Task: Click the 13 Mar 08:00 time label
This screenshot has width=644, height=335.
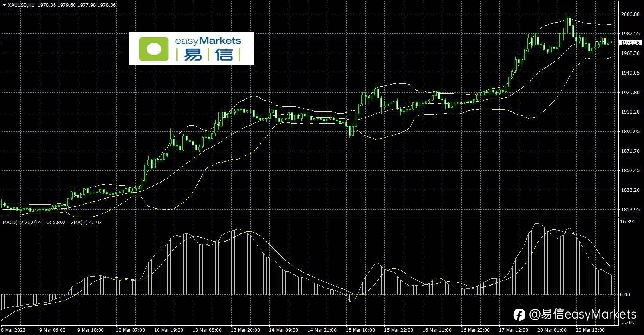Action: click(x=207, y=330)
